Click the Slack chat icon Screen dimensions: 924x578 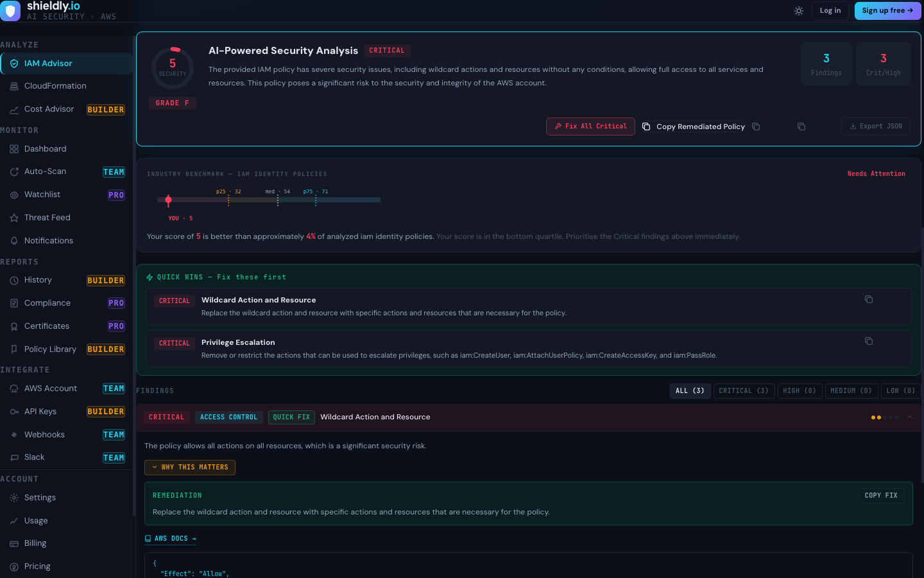point(14,457)
